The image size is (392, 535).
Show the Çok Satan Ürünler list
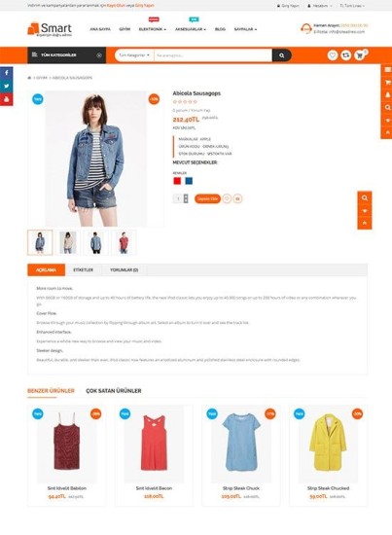(x=114, y=391)
